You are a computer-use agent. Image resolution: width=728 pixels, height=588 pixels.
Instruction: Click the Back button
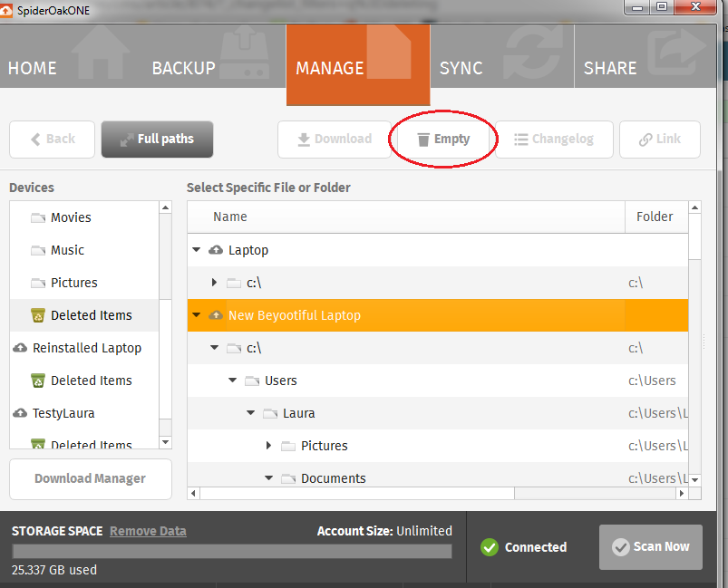(52, 140)
